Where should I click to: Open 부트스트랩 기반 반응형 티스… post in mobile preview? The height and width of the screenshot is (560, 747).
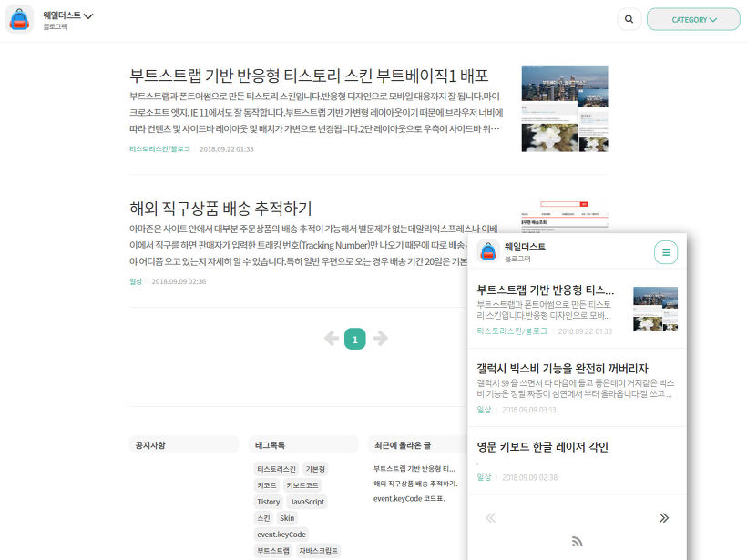(546, 290)
